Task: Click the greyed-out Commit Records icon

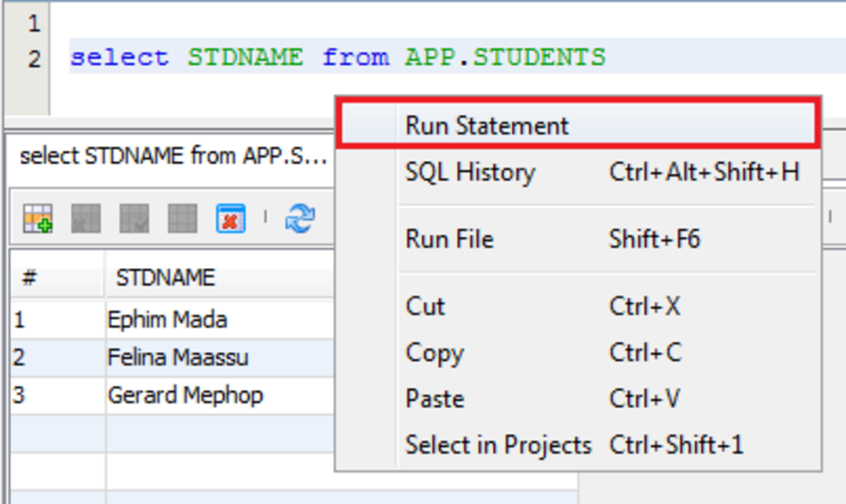Action: pyautogui.click(x=134, y=219)
